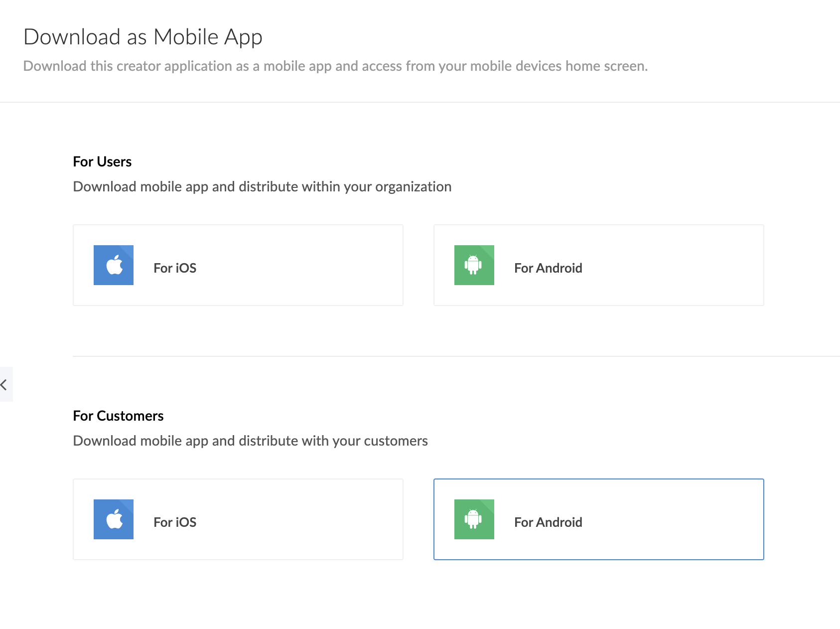Click the 'For Android' label in users section
The height and width of the screenshot is (629, 840).
click(x=548, y=268)
